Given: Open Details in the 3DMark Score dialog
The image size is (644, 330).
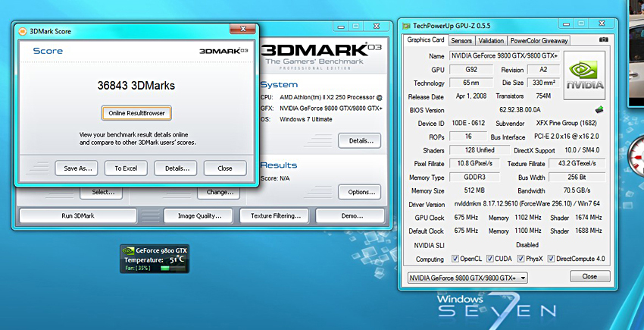Looking at the screenshot, I should (175, 168).
